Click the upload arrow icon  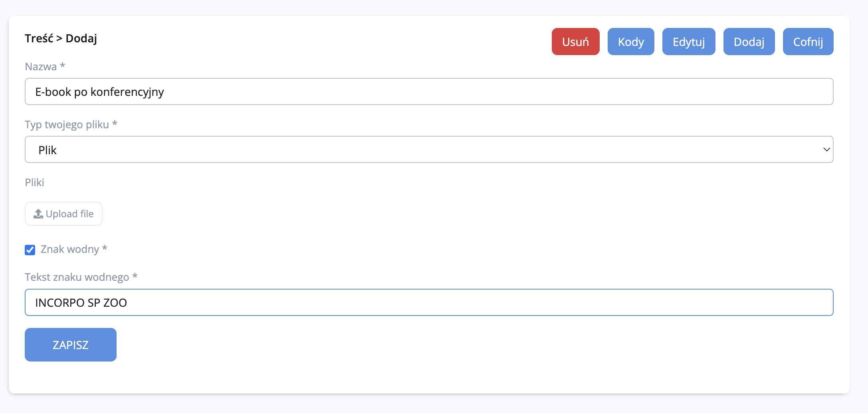(38, 214)
